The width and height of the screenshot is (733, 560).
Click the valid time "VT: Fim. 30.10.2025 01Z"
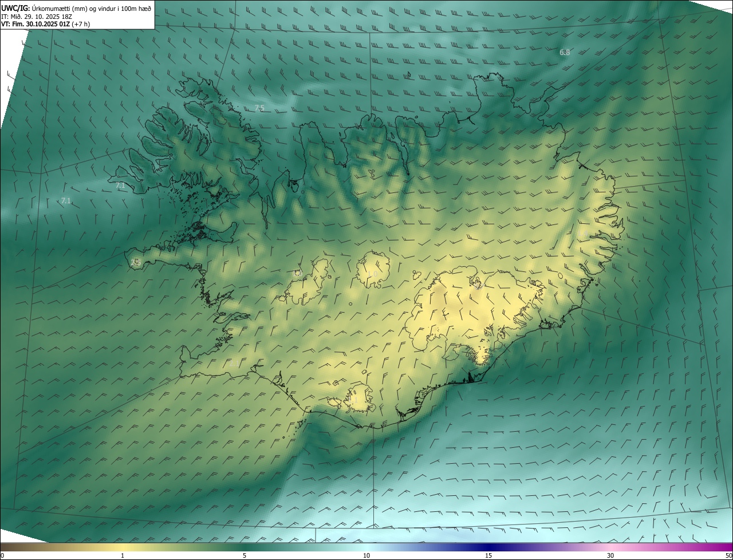pos(34,24)
